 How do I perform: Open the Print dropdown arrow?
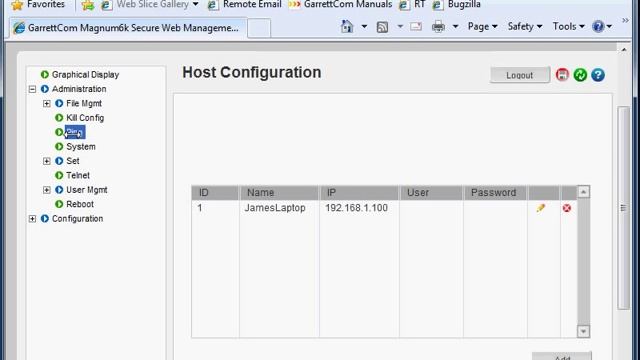pos(456,27)
